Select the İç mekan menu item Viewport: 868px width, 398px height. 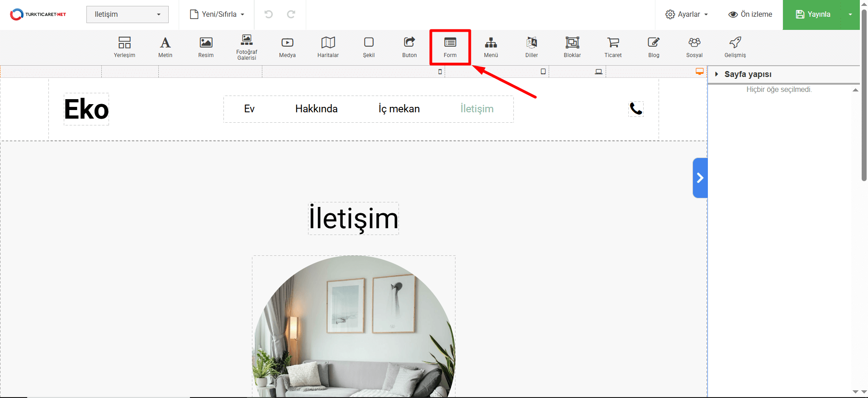click(x=399, y=109)
